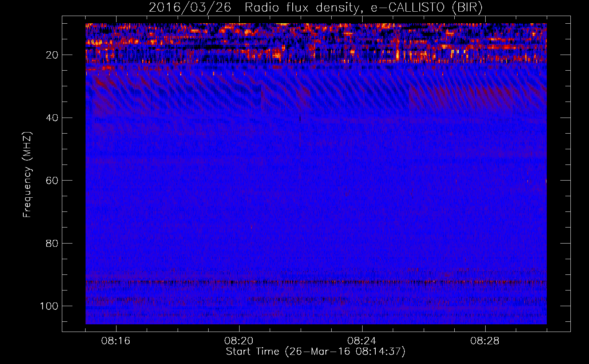Click the 40 frequency tick label
589x364 pixels.
pyautogui.click(x=52, y=118)
